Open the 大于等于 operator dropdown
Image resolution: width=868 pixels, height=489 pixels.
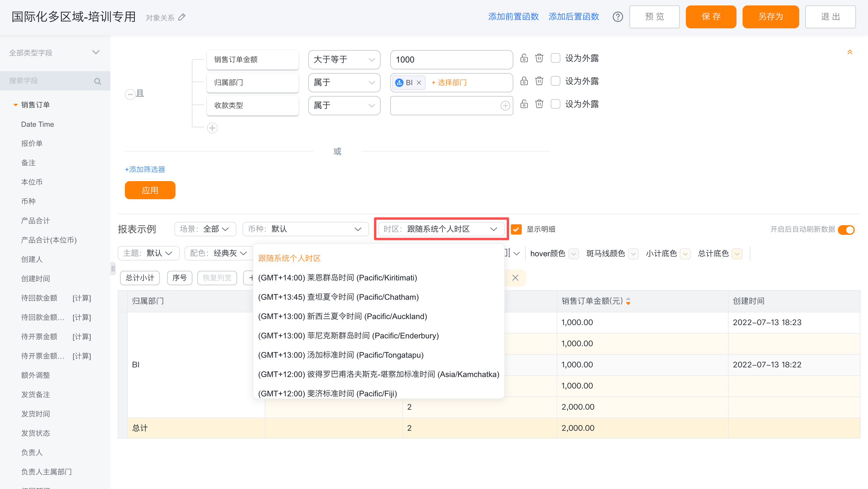(344, 60)
